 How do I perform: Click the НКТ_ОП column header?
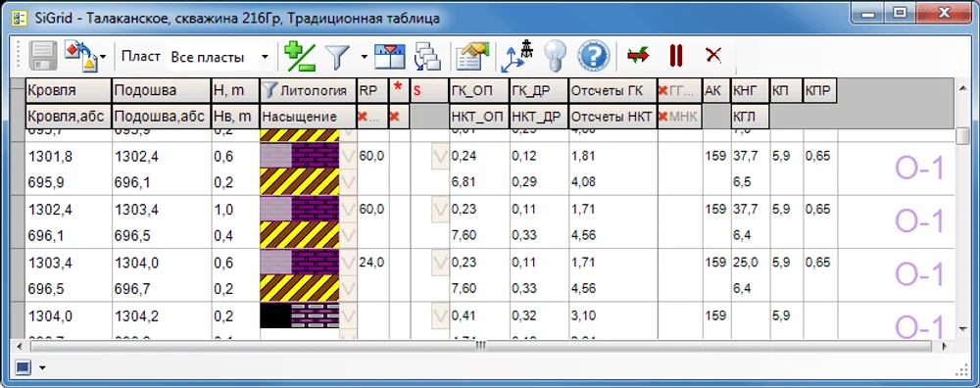pos(479,117)
